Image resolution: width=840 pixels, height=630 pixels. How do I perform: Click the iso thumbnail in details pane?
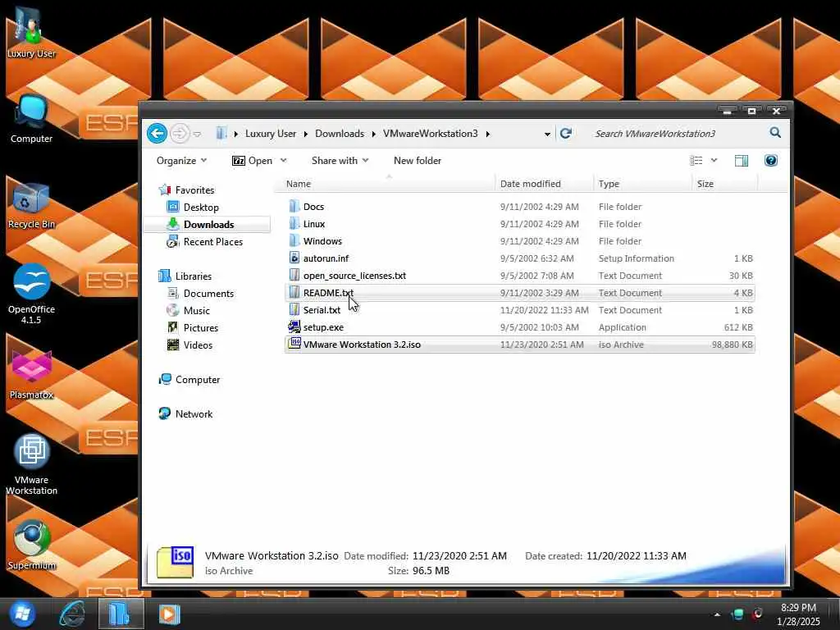tap(176, 563)
